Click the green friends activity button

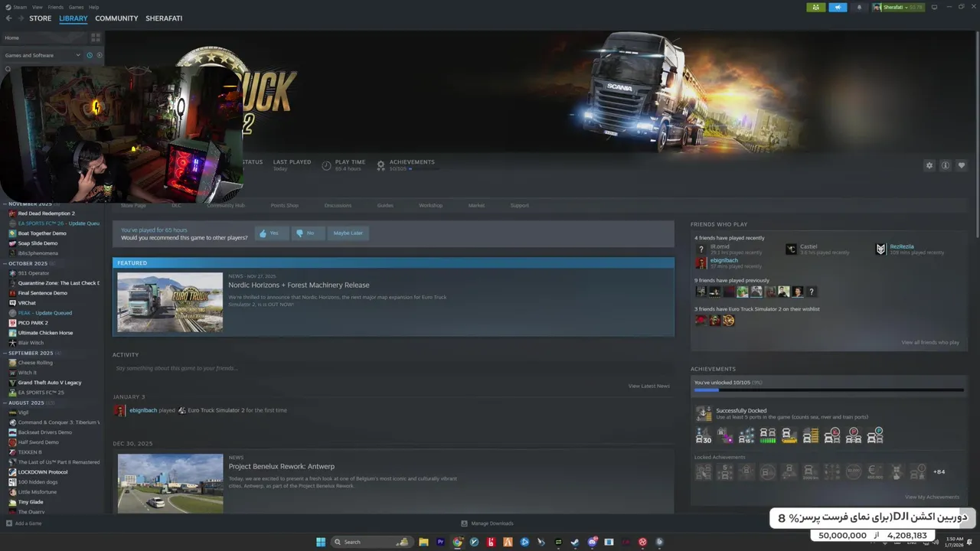click(x=815, y=7)
